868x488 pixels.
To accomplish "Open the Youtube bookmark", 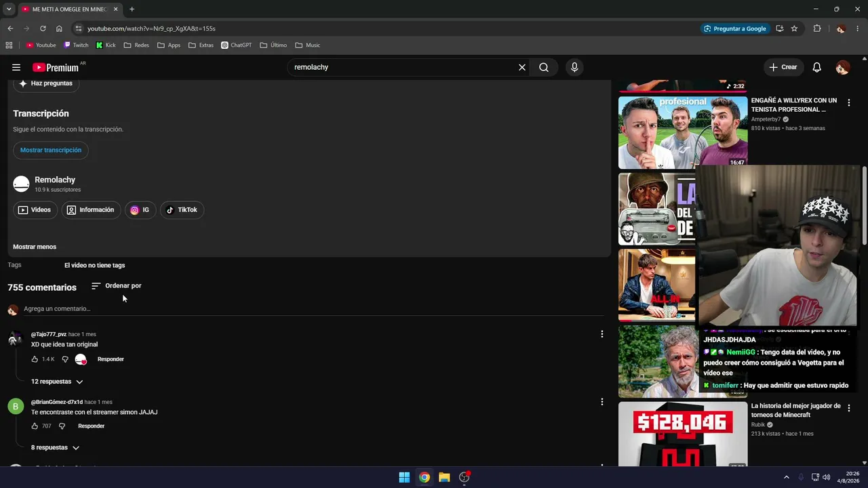I will (41, 45).
